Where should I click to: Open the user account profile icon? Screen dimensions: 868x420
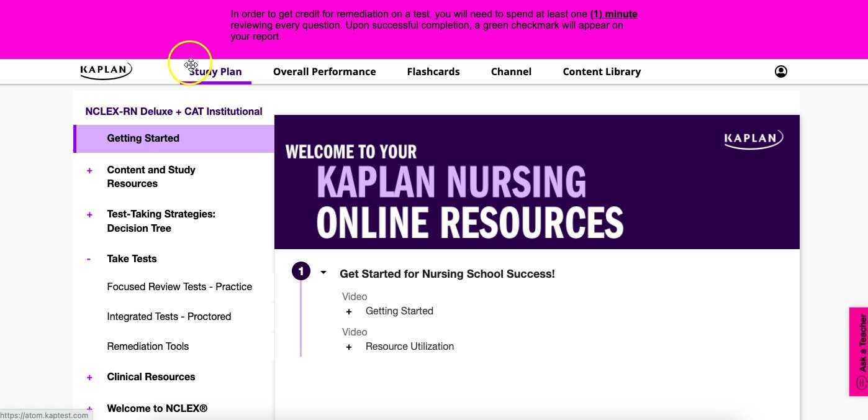[x=780, y=71]
